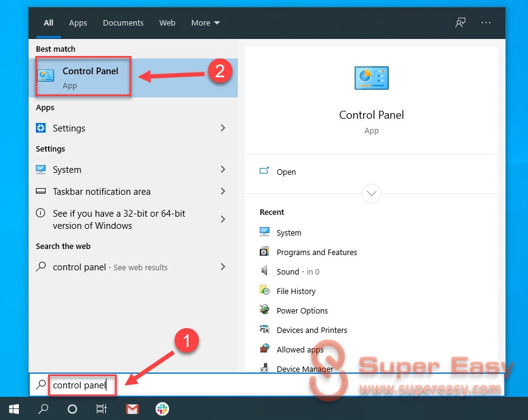Expand Taskbar notification area chevron
Screen dimensions: 528x420
[x=223, y=191]
